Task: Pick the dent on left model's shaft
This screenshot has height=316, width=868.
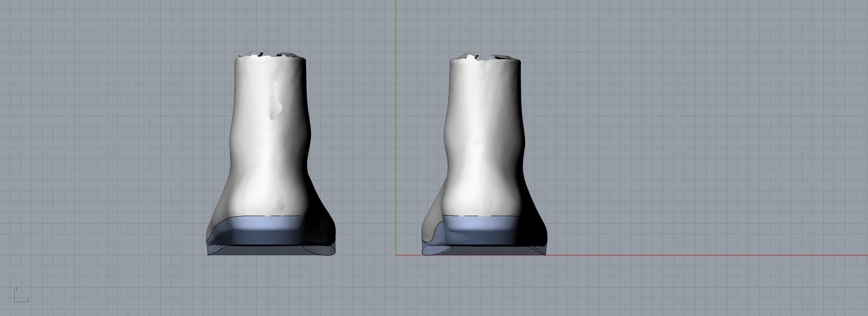Action: click(x=275, y=101)
